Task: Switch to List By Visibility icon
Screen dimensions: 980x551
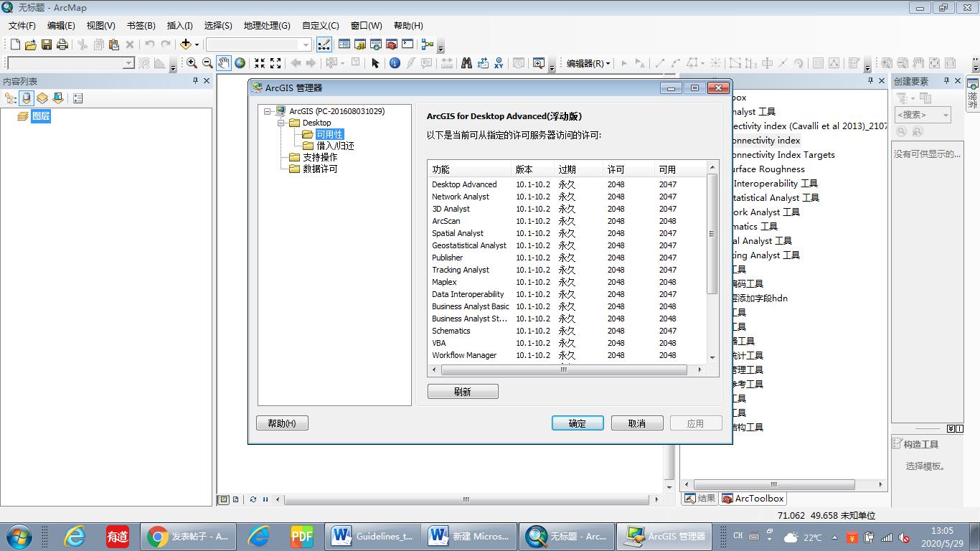Action: click(x=42, y=98)
